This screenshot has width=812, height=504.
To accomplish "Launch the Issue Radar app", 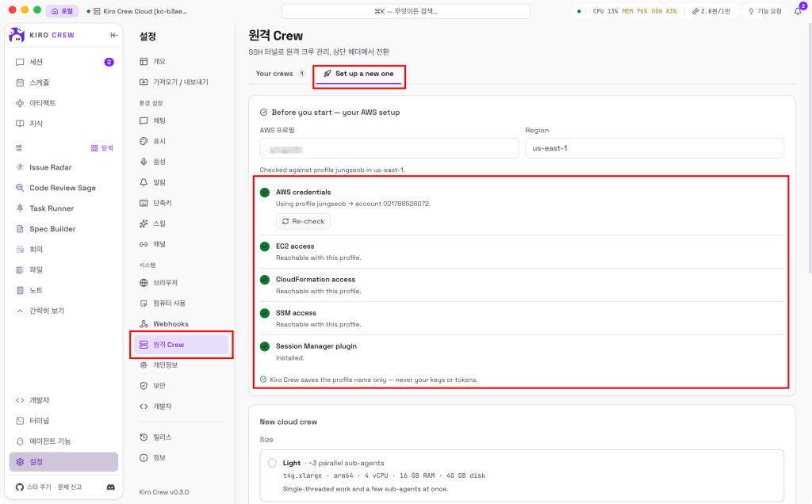I will point(63,167).
